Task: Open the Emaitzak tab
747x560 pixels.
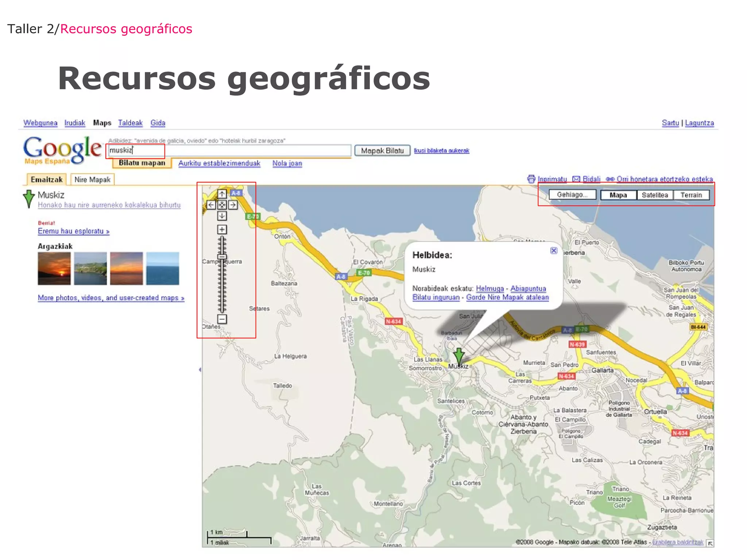Action: point(46,179)
